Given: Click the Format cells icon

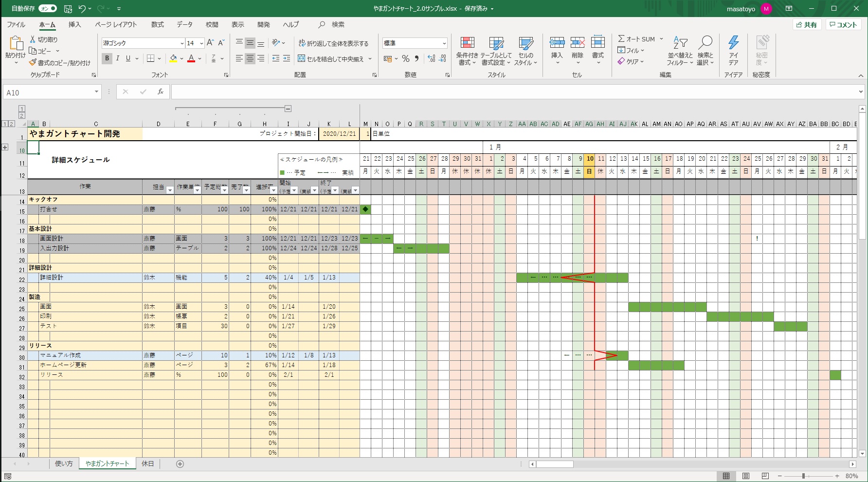Looking at the screenshot, I should pyautogui.click(x=598, y=43).
